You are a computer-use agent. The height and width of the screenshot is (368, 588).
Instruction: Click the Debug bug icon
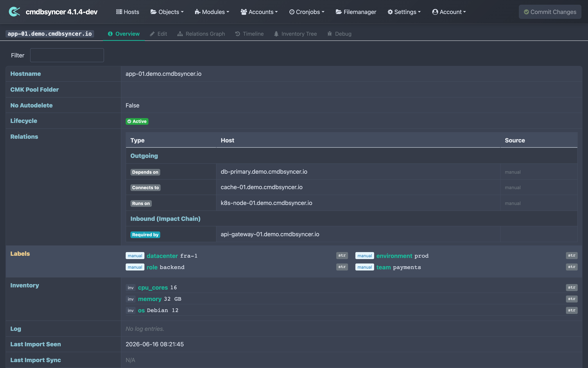(330, 34)
